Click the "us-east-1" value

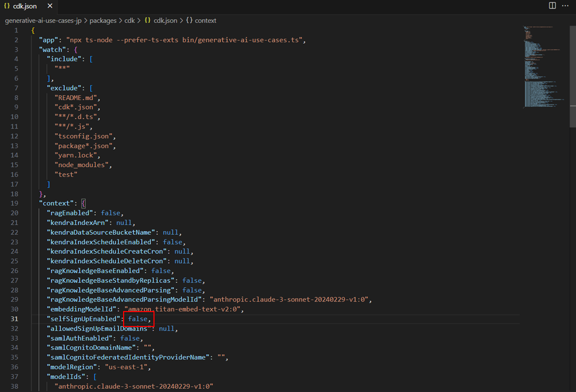[x=126, y=367]
